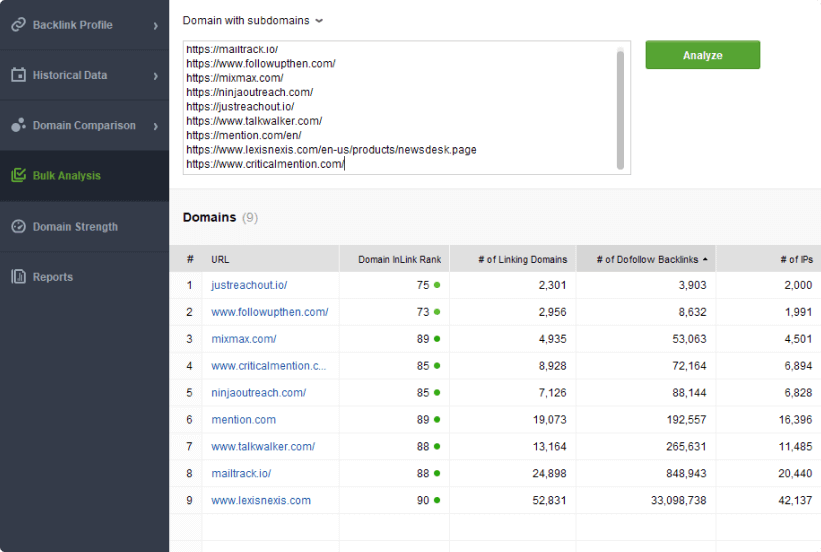Click linking domains value 7,126
Viewport: 821px width, 552px height.
tap(552, 393)
